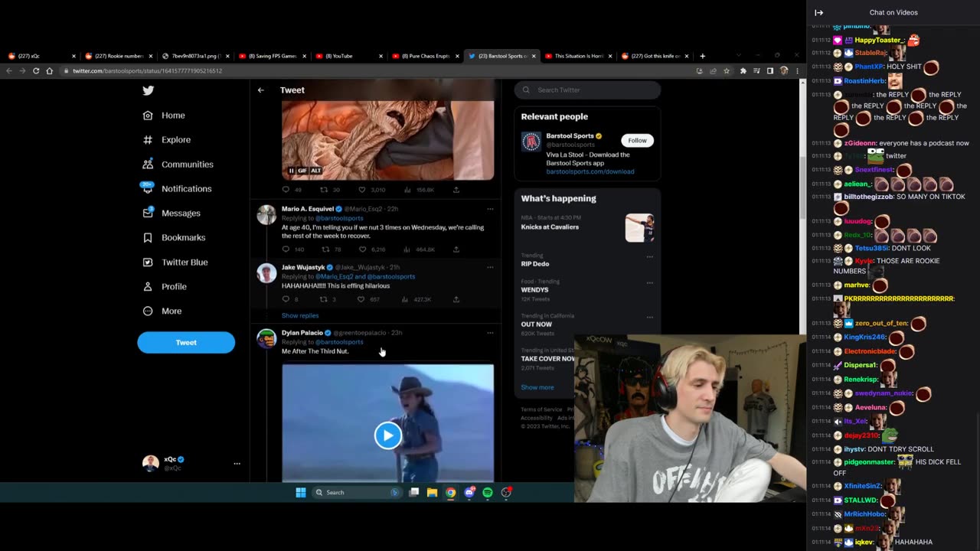Open more options on Dylan Palacio's tweet
Image resolution: width=980 pixels, height=551 pixels.
tap(490, 333)
